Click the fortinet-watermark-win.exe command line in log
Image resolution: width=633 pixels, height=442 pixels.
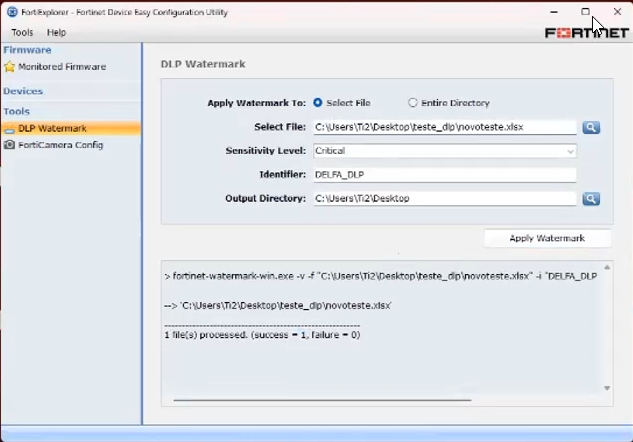pyautogui.click(x=381, y=276)
